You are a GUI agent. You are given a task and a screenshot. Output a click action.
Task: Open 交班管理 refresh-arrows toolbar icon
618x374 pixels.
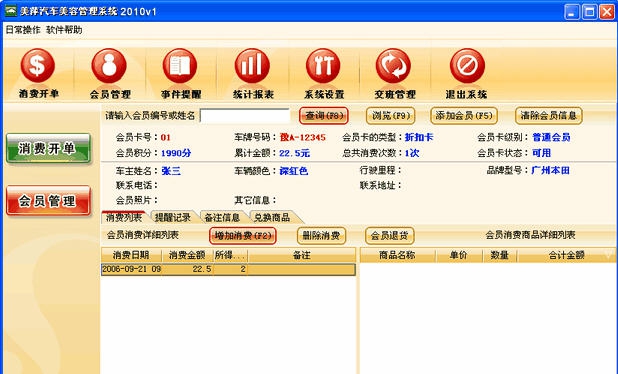point(394,66)
